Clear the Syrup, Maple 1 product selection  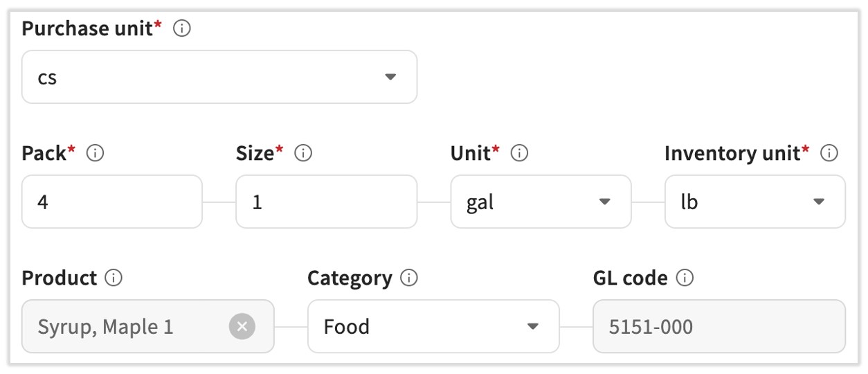pyautogui.click(x=242, y=326)
